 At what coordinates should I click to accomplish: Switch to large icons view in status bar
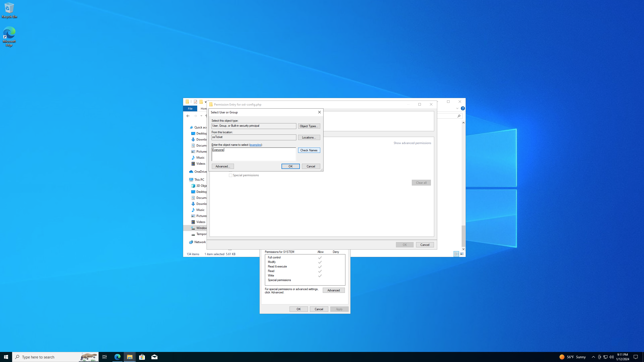(x=462, y=254)
